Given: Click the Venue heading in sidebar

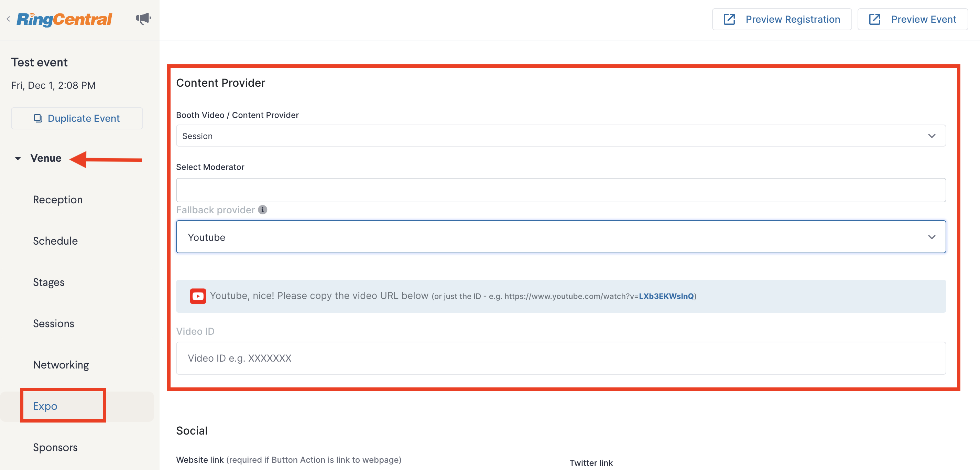Looking at the screenshot, I should click(x=46, y=158).
